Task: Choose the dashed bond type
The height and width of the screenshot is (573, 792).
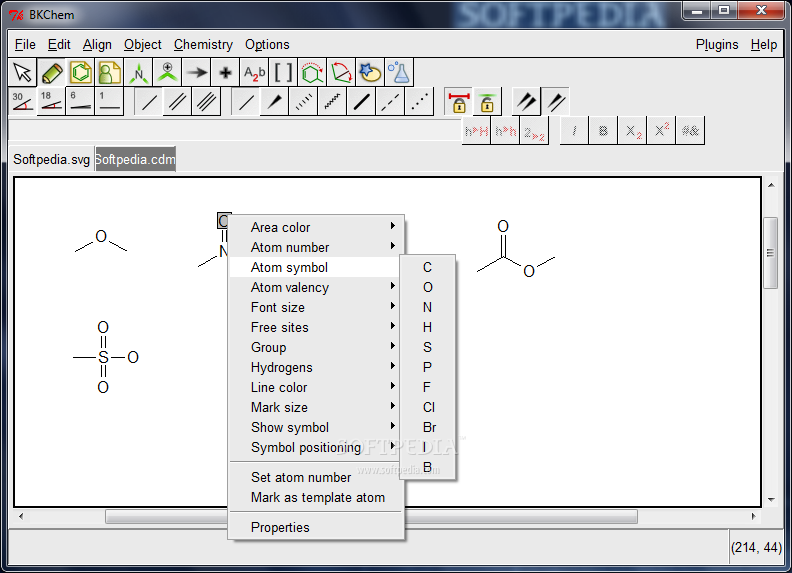Action: point(390,102)
